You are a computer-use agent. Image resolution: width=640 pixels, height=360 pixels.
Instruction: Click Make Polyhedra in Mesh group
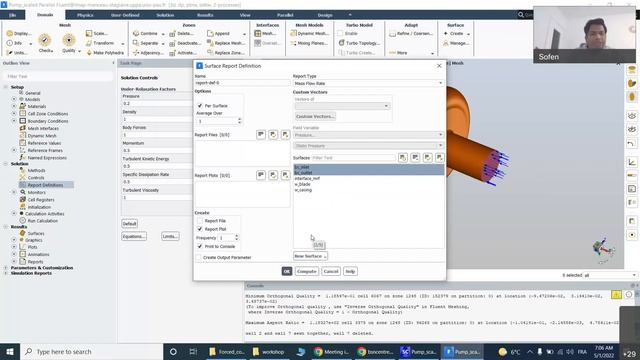tap(105, 53)
